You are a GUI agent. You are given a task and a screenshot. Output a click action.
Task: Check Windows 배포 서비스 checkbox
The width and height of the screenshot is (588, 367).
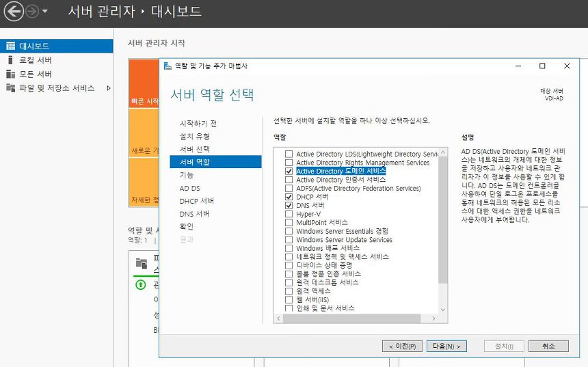[x=289, y=248]
